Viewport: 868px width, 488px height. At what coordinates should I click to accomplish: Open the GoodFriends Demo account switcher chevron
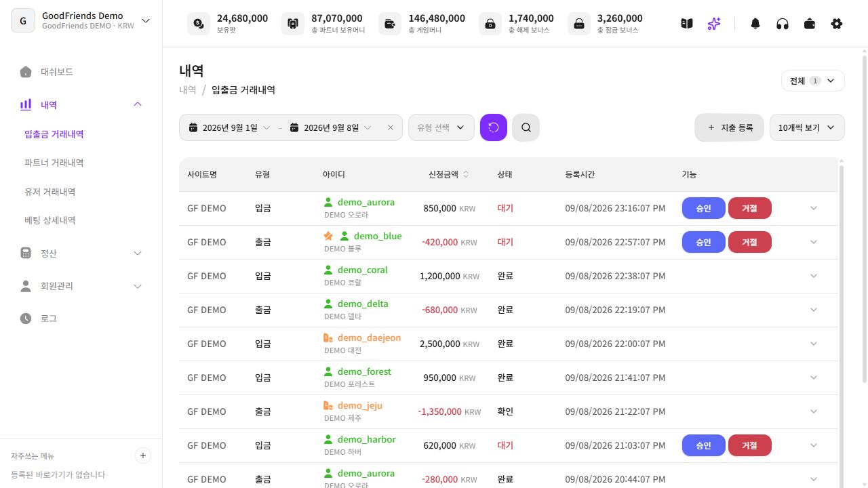click(x=146, y=21)
